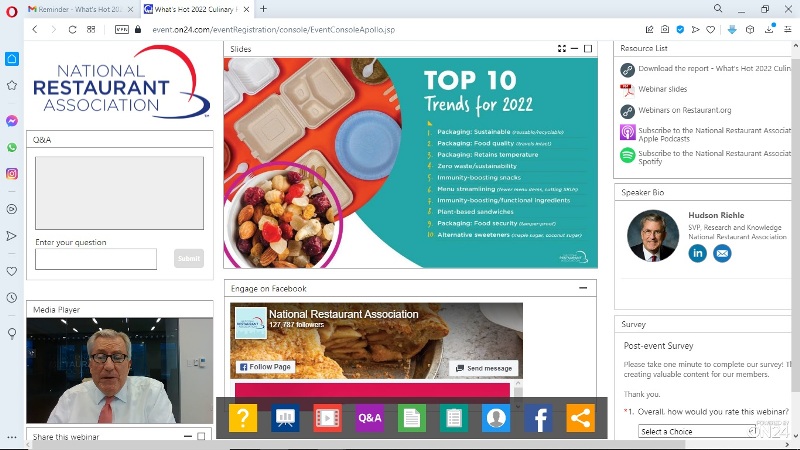Open the orange Share dock icon
This screenshot has width=800, height=450.
(x=581, y=418)
